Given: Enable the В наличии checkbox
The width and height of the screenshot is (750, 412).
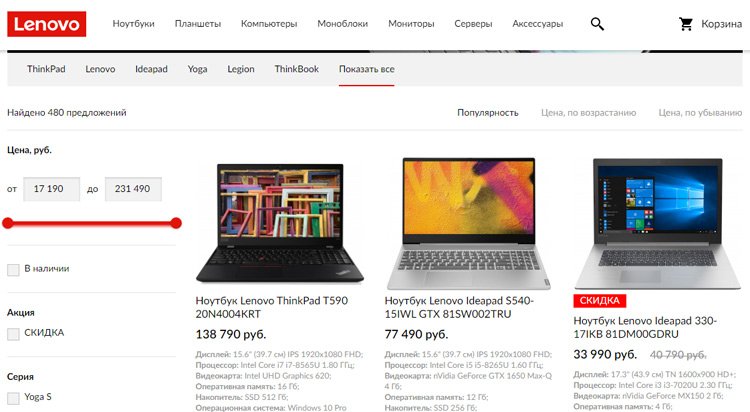Looking at the screenshot, I should (13, 269).
